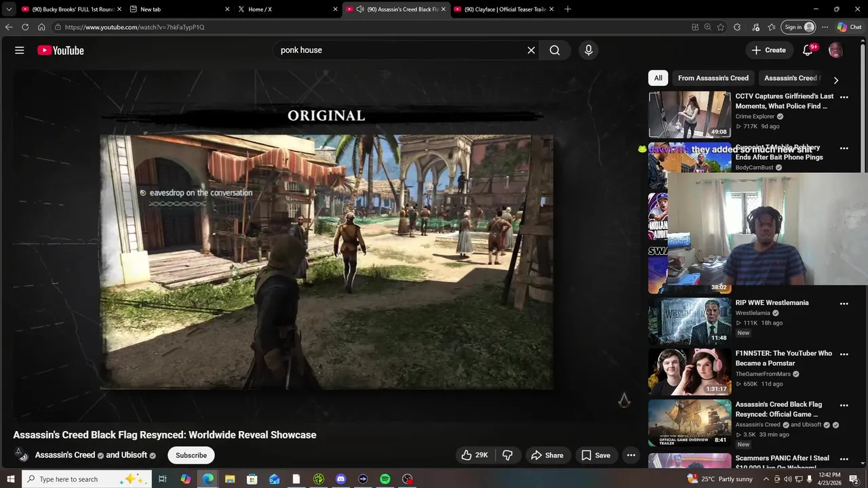Screen dimensions: 868x488
Task: Switch to Clayface Official Teaser Trailer tab
Action: point(504,9)
